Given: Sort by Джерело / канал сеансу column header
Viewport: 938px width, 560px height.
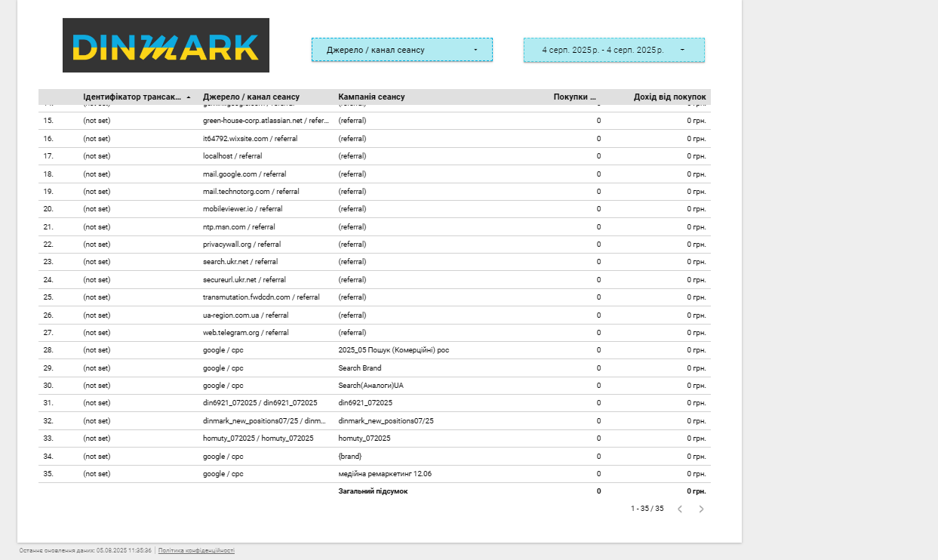Looking at the screenshot, I should (x=251, y=97).
